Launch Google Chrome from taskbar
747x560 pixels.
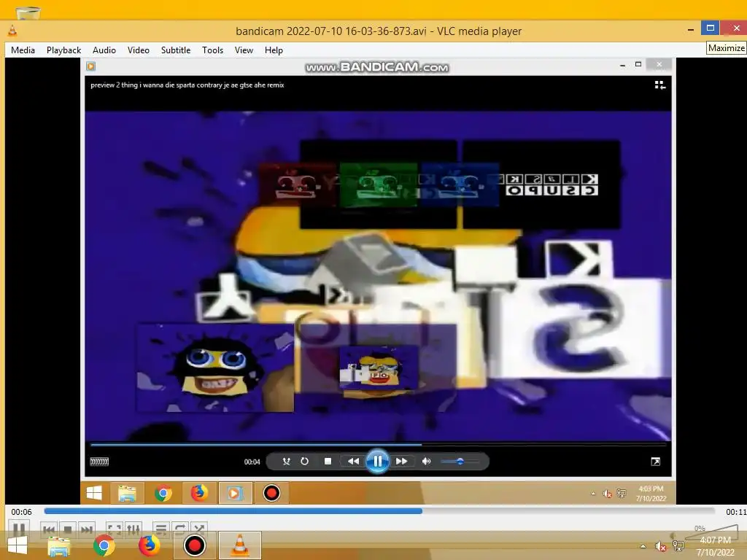[104, 545]
